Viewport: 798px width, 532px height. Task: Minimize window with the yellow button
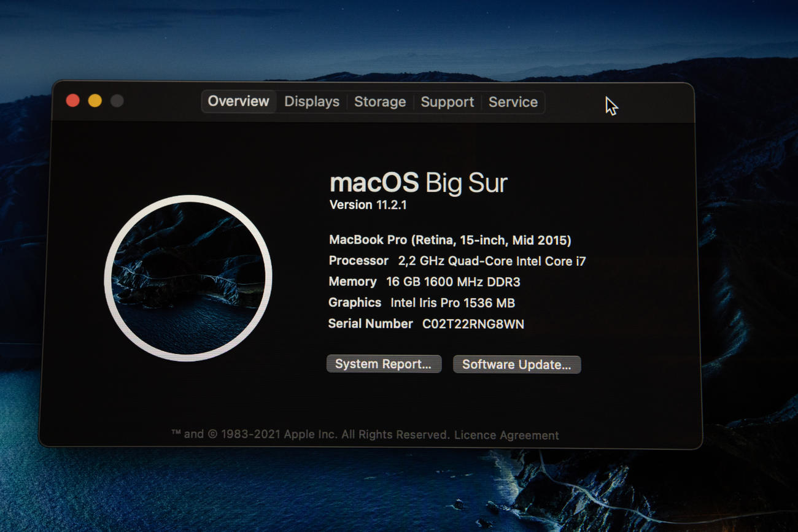coord(95,101)
